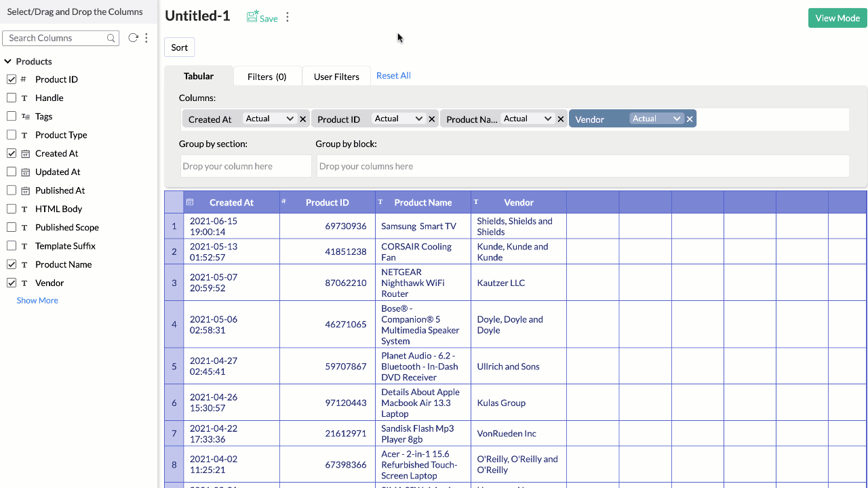Click the Show More link
Image resolution: width=868 pixels, height=488 pixels.
(37, 300)
